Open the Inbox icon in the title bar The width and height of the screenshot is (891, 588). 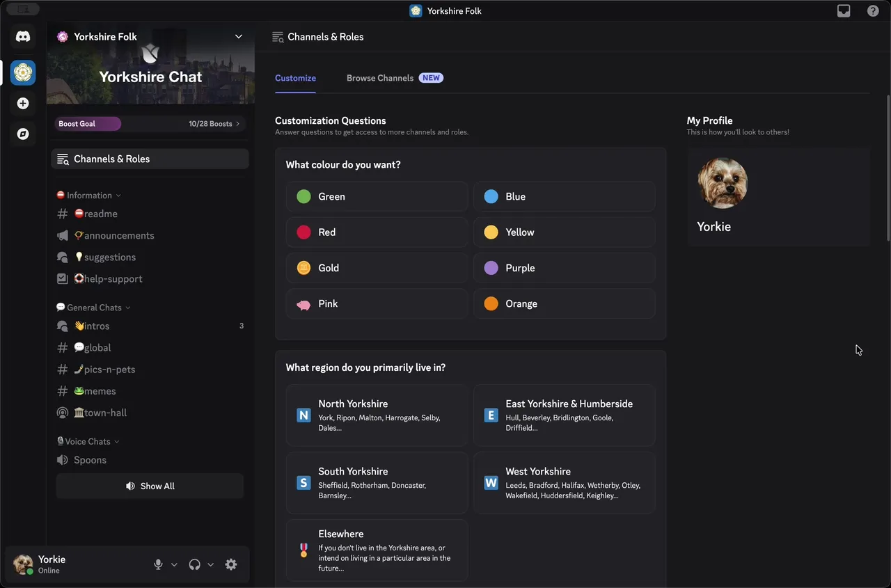pyautogui.click(x=844, y=10)
